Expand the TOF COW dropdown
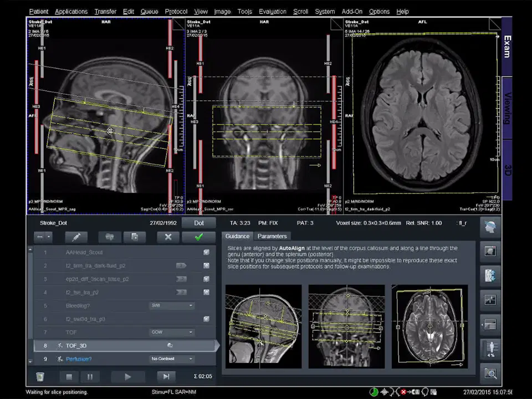This screenshot has width=532, height=399. 172,332
